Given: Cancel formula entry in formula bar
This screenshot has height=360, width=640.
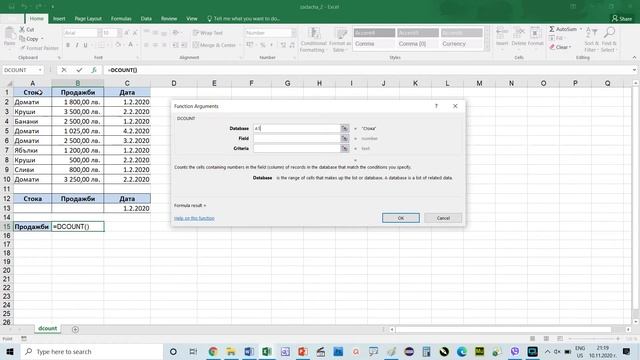Looking at the screenshot, I should pos(64,70).
